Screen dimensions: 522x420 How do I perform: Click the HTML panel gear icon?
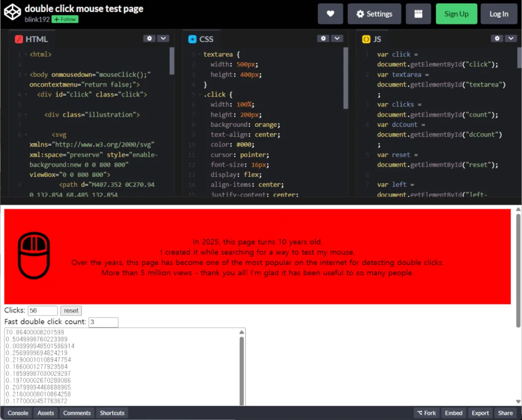[149, 38]
